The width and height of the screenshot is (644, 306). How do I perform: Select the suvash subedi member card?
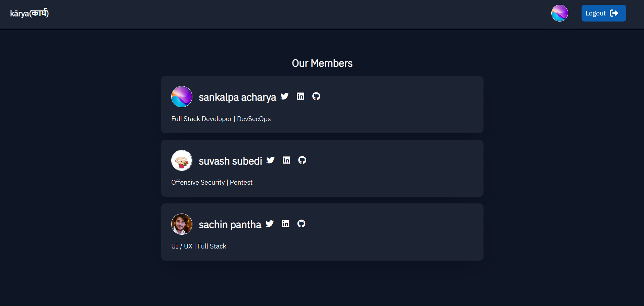322,168
